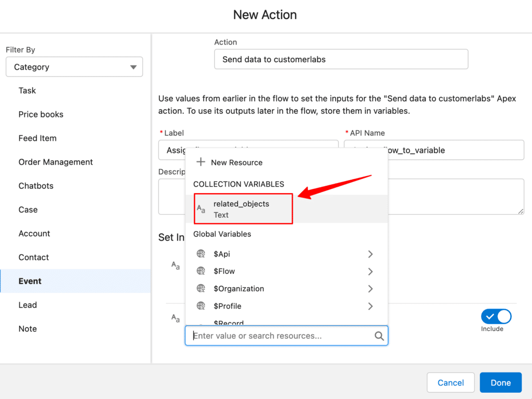532x399 pixels.
Task: Expand the $Profile chevron
Action: click(370, 307)
